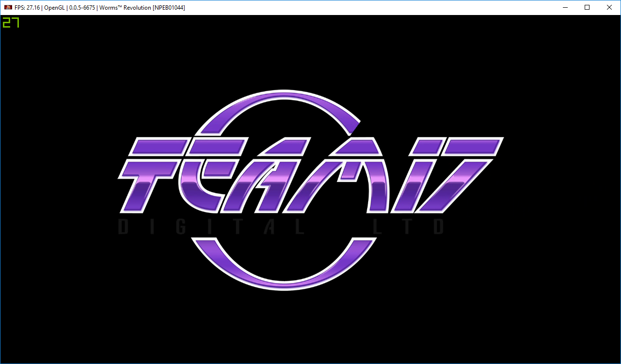Close the Worms Revolution emulator window
Screen dimensions: 621x364
(609, 8)
